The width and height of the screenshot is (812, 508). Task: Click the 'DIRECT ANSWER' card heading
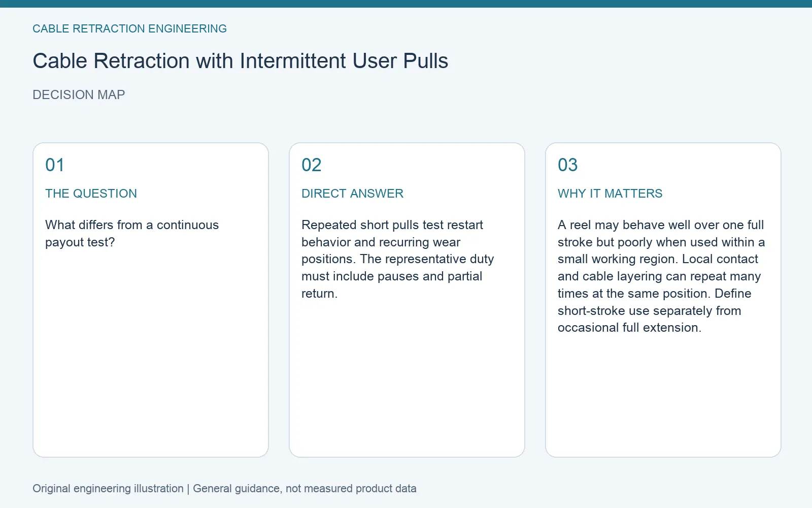click(x=352, y=194)
